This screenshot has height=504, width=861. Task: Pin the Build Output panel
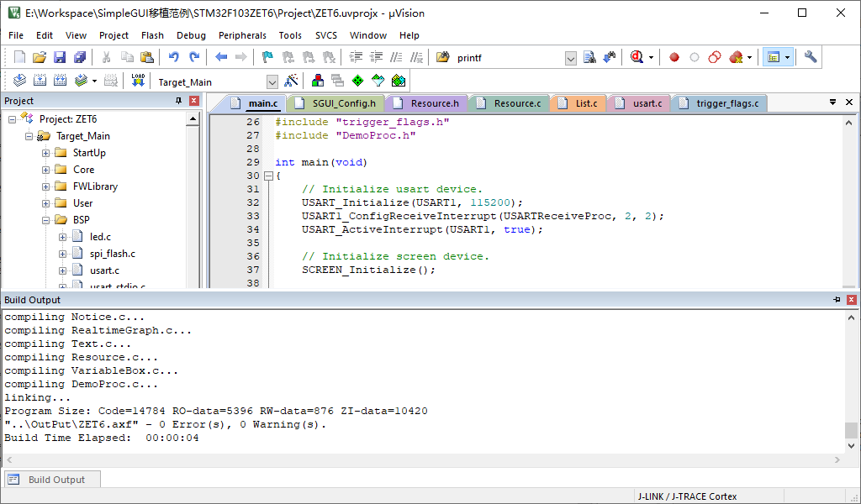pyautogui.click(x=837, y=300)
